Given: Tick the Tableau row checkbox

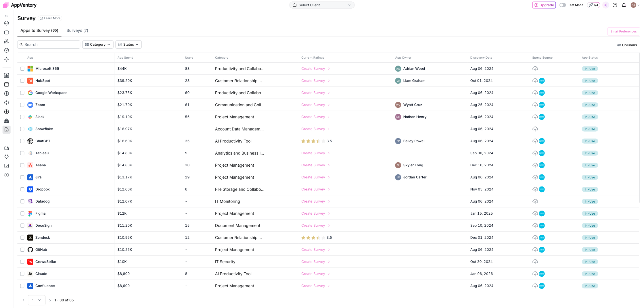Looking at the screenshot, I should pyautogui.click(x=22, y=153).
